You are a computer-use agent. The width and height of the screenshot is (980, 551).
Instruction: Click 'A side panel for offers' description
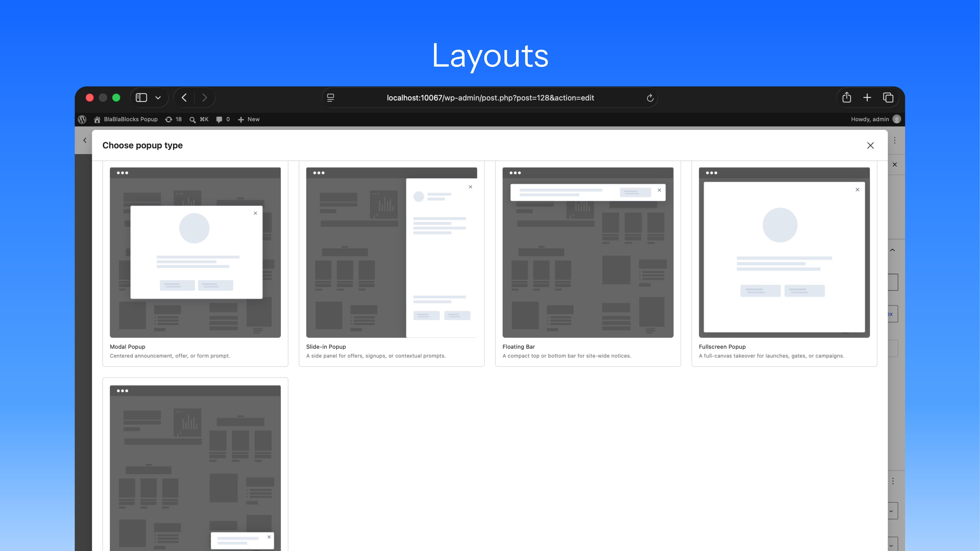click(376, 356)
